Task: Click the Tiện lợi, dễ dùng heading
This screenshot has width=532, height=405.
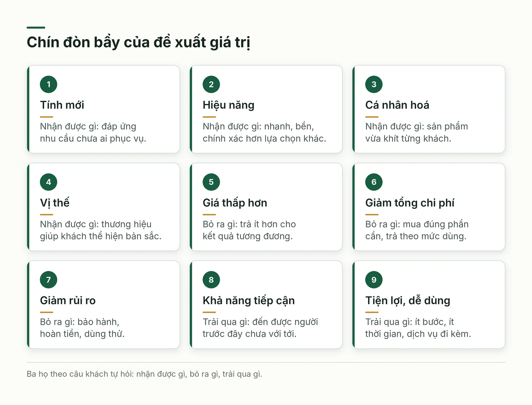Action: pyautogui.click(x=408, y=301)
